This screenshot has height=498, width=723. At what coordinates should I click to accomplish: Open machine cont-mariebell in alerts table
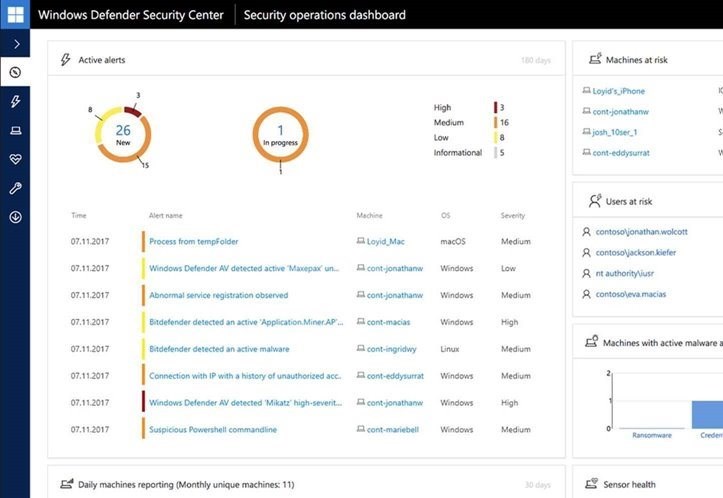(x=393, y=430)
